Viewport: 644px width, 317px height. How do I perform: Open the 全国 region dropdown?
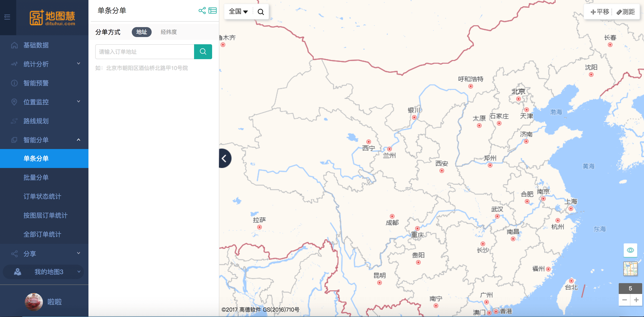(238, 12)
